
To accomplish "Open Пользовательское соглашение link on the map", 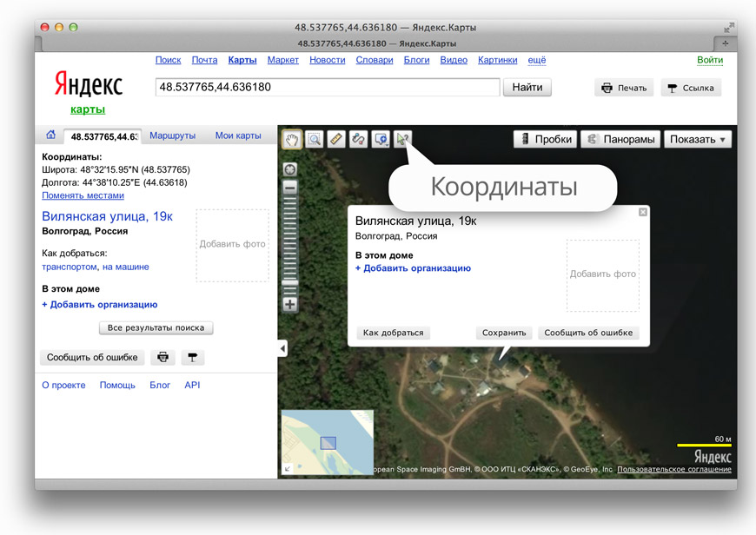I will click(x=674, y=469).
